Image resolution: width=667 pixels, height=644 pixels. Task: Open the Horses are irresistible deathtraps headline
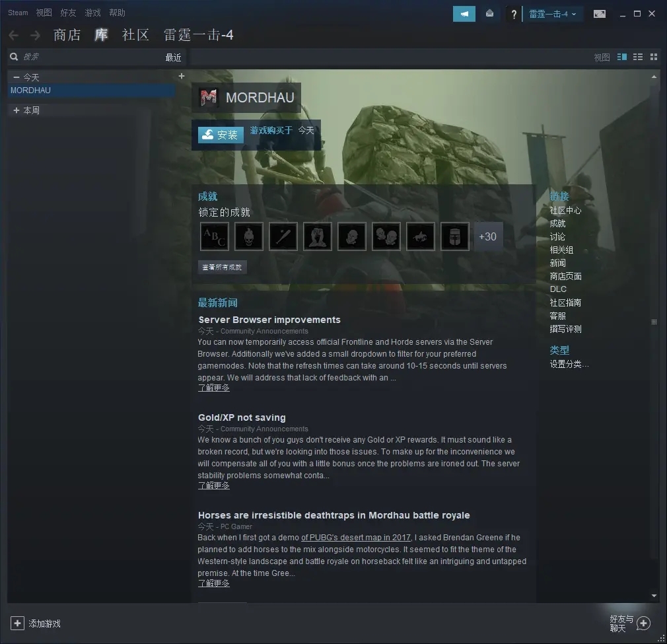[334, 516]
